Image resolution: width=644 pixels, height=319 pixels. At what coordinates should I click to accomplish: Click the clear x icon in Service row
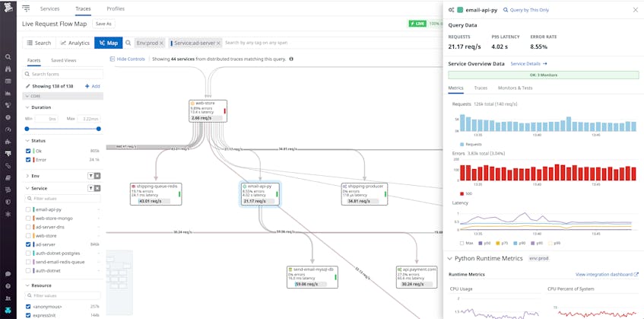click(x=97, y=188)
